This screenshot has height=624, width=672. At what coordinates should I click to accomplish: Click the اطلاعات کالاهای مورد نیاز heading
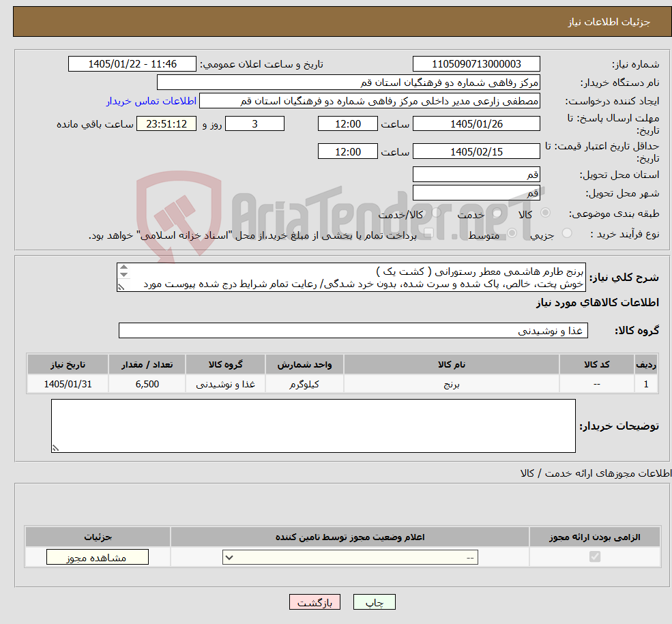coord(597,303)
